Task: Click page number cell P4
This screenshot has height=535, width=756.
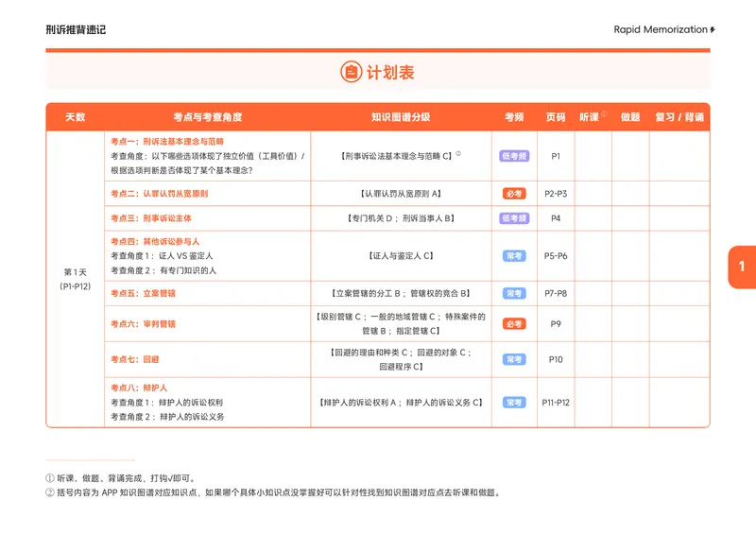Action: click(556, 218)
